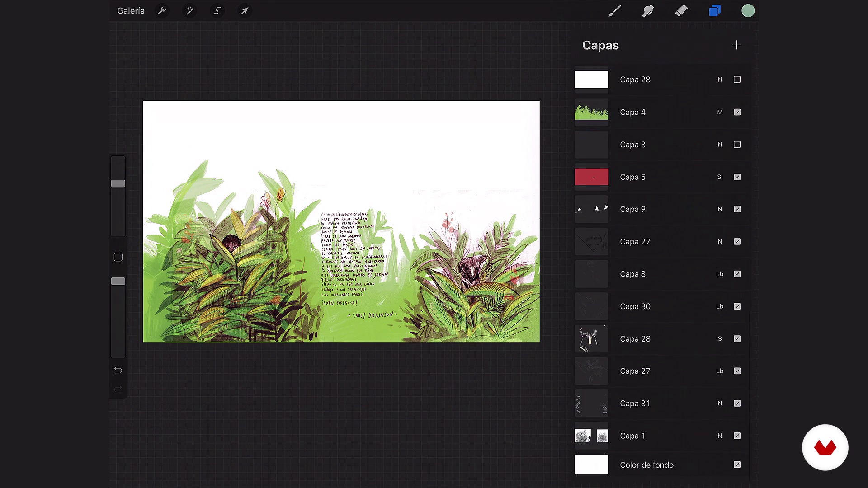Open the Adjustments magic wand menu
Screen dimensions: 868x488
point(190,11)
